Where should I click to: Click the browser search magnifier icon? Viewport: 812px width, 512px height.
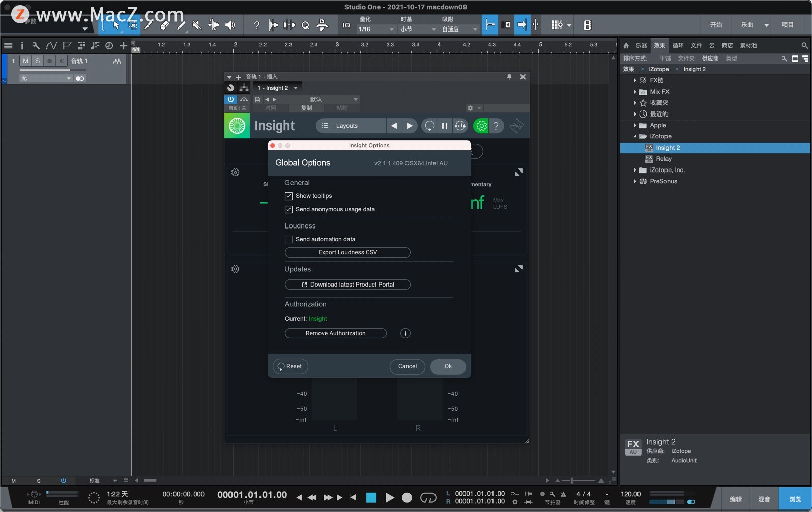[804, 45]
